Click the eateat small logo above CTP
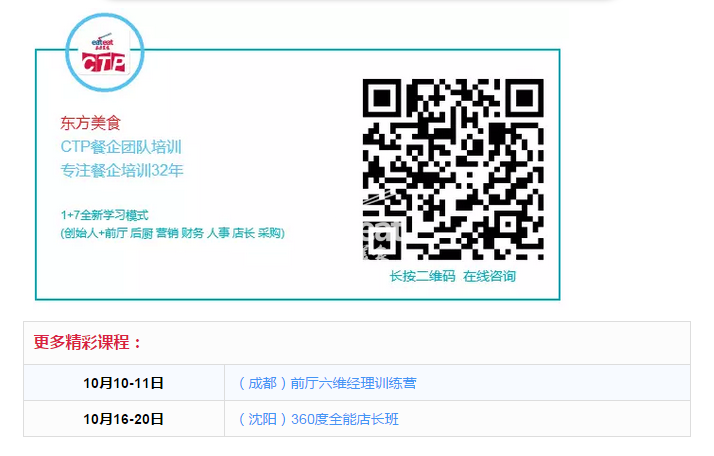This screenshot has width=714, height=456. coord(102,43)
